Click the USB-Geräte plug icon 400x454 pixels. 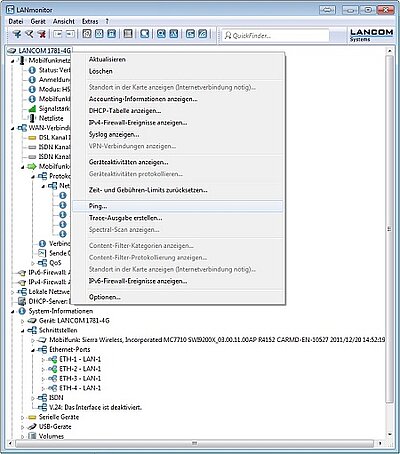32,427
